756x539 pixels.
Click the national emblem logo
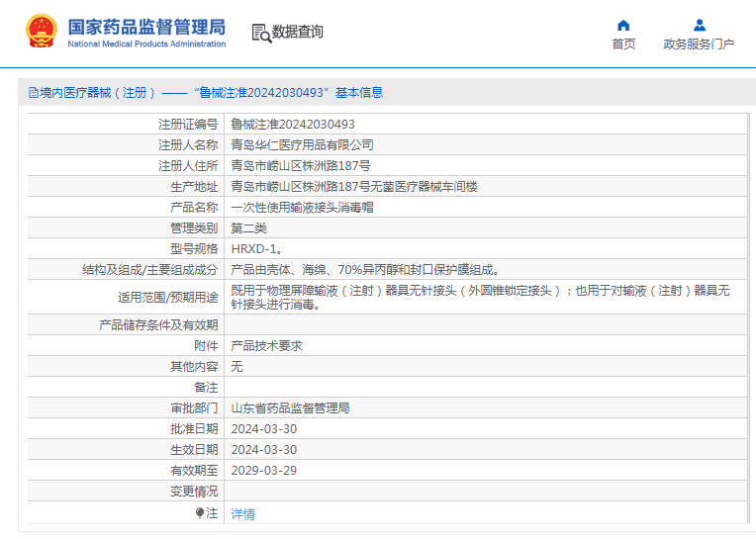[42, 31]
